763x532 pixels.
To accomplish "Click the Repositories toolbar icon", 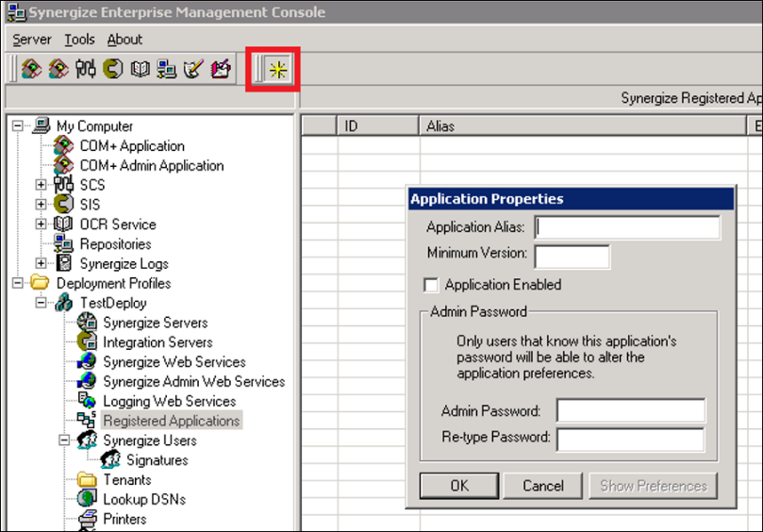I will point(167,69).
